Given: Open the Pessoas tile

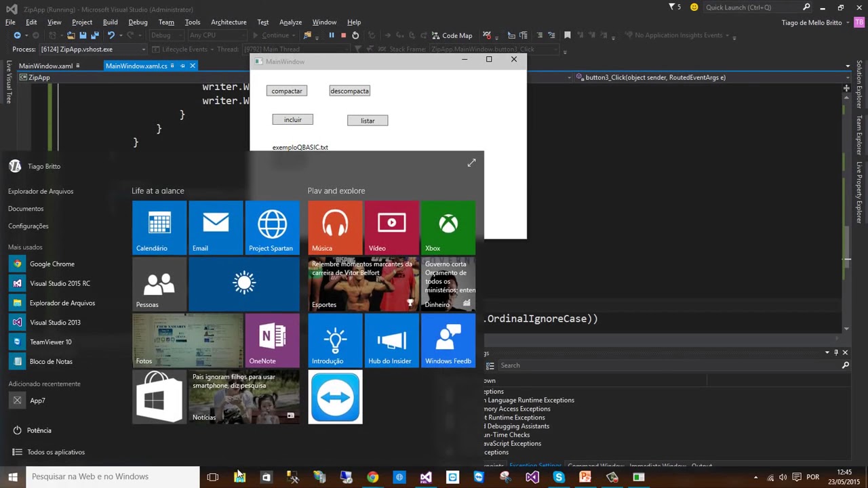Looking at the screenshot, I should click(159, 284).
